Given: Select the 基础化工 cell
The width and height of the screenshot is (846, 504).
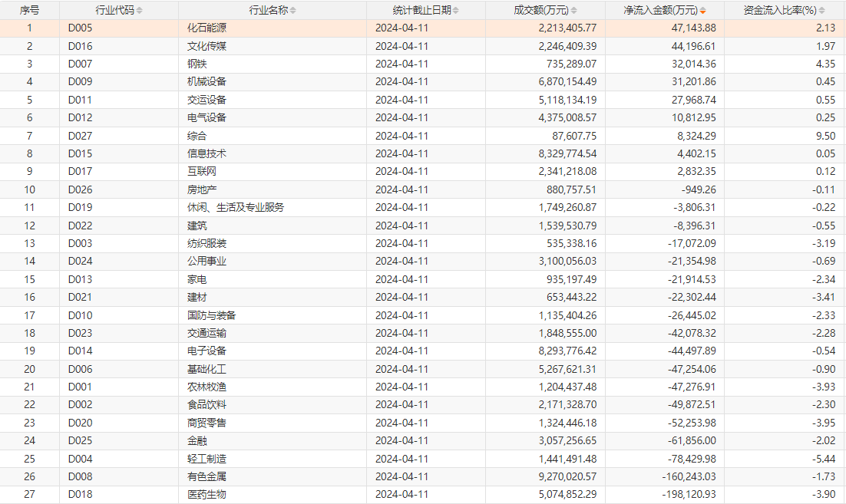Looking at the screenshot, I should tap(207, 369).
